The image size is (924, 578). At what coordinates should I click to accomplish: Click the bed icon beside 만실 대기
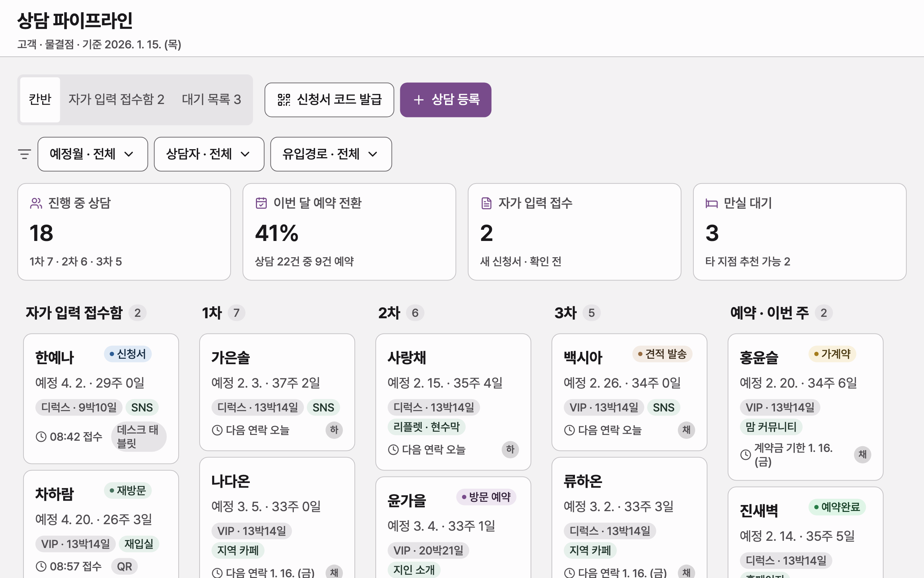tap(712, 203)
